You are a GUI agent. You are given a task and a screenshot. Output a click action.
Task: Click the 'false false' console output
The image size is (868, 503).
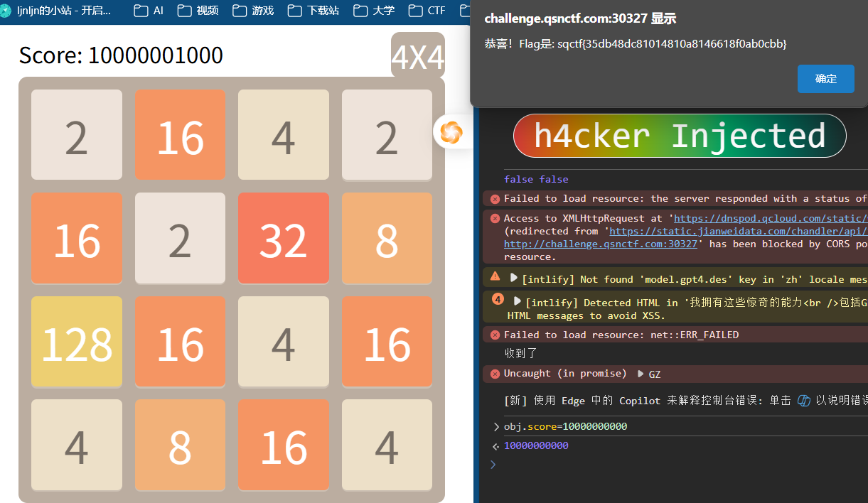pyautogui.click(x=536, y=179)
